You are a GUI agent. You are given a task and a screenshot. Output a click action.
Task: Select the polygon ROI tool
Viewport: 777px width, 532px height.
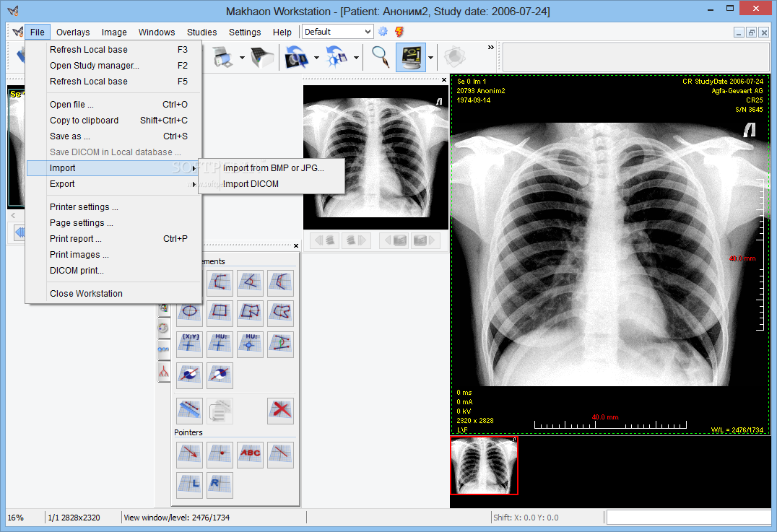[251, 313]
